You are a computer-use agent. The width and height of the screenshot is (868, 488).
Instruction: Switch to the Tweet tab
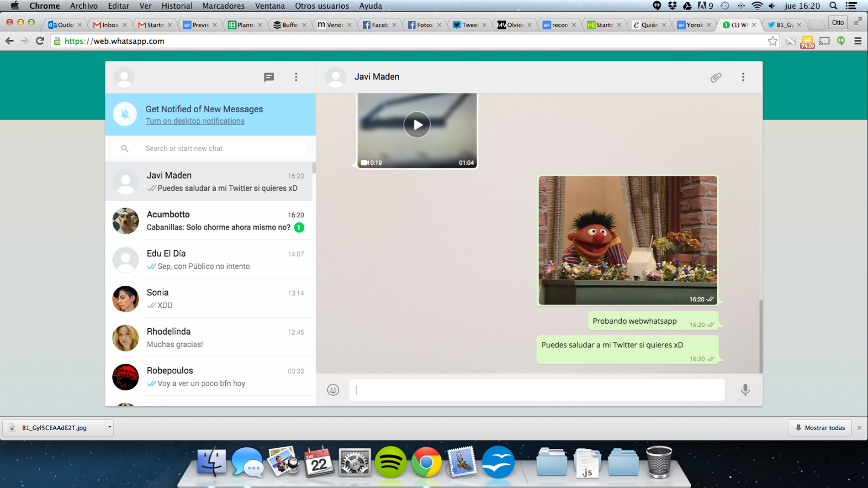(469, 25)
